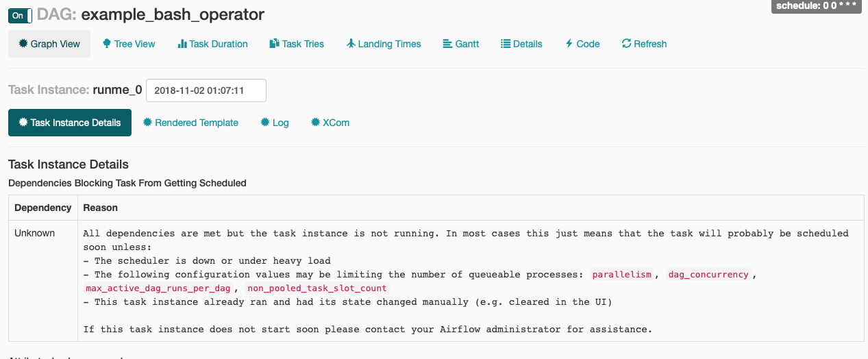
Task: View DAG Details
Action: coord(521,44)
